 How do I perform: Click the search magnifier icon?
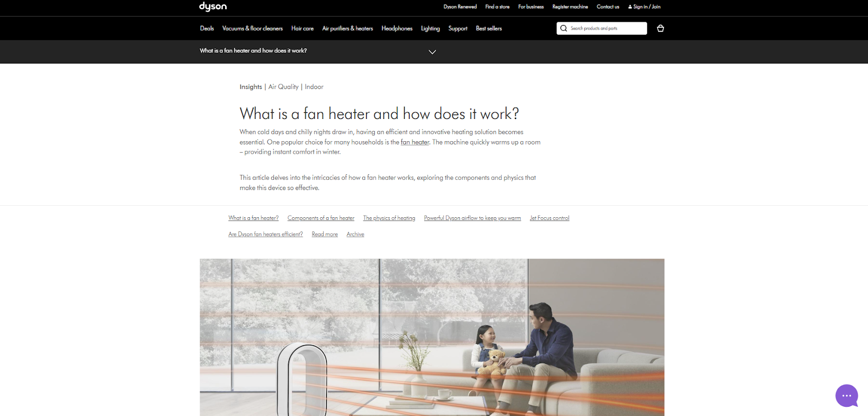tap(564, 28)
